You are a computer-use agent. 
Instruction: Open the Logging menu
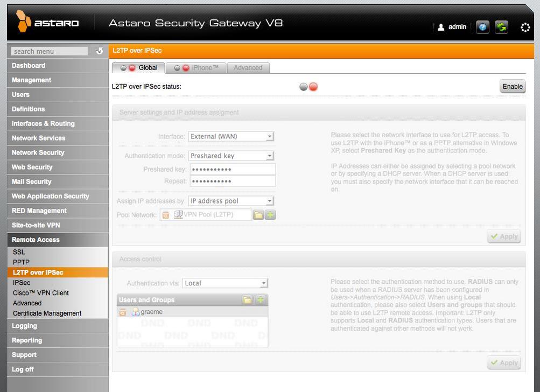click(58, 326)
